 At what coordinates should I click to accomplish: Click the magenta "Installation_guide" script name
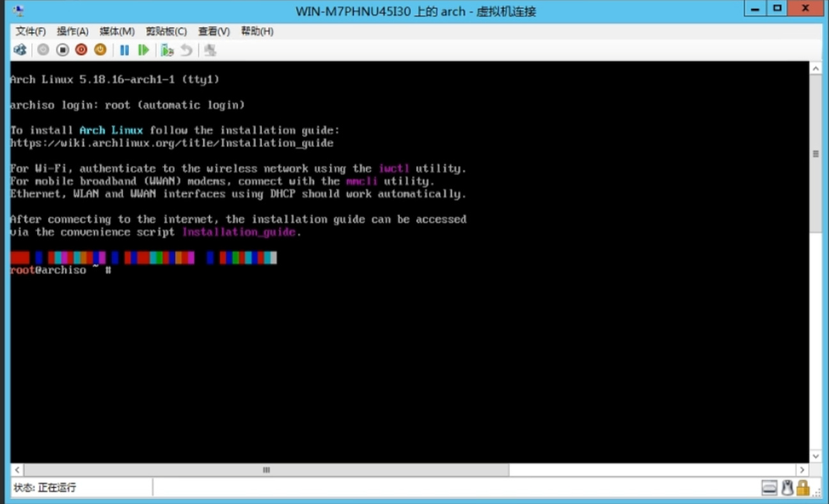click(239, 232)
